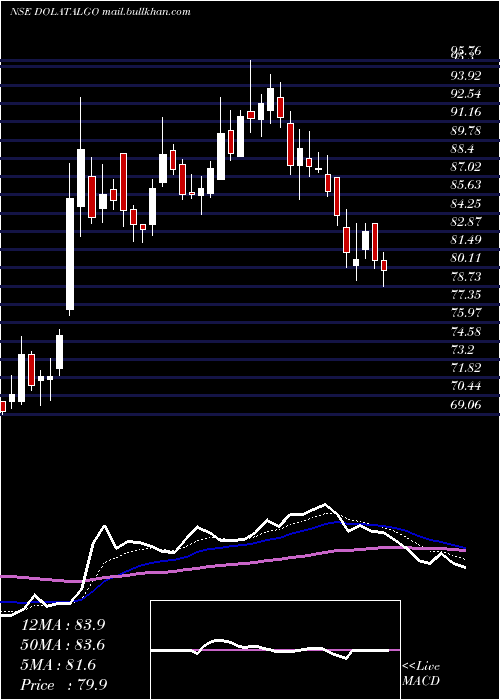The height and width of the screenshot is (700, 500).
Task: Click the 84.25 price axis label
Action: 466,204
